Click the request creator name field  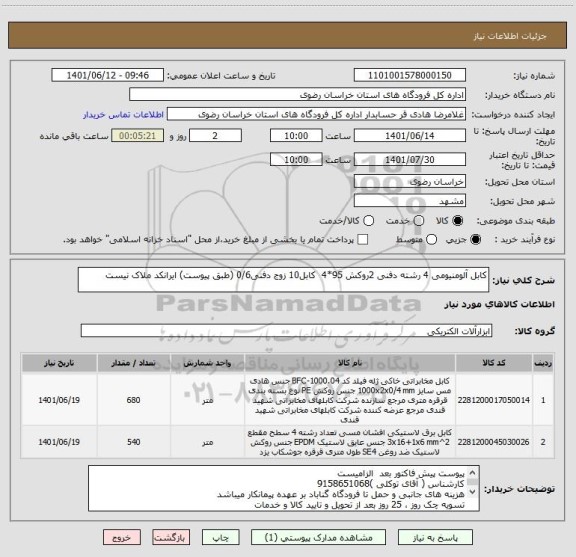(317, 115)
